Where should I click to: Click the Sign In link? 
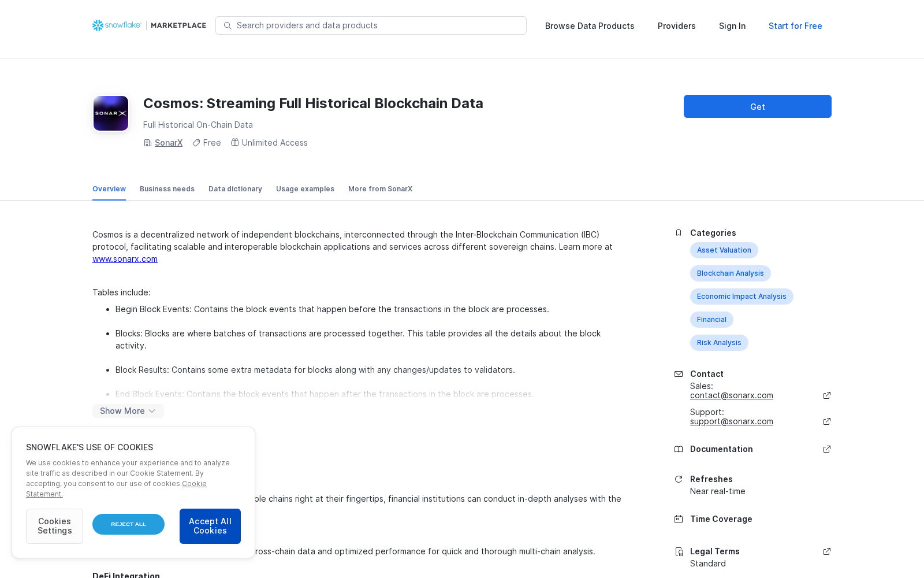[732, 26]
